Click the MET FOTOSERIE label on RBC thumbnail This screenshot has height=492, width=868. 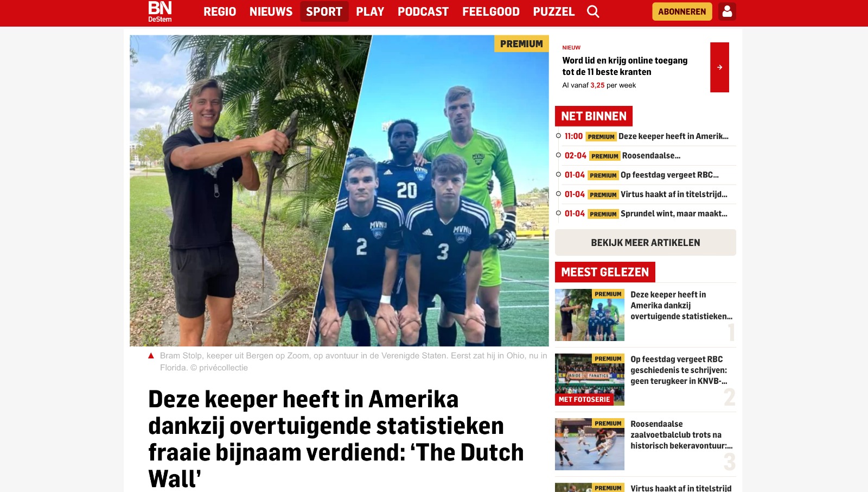584,399
